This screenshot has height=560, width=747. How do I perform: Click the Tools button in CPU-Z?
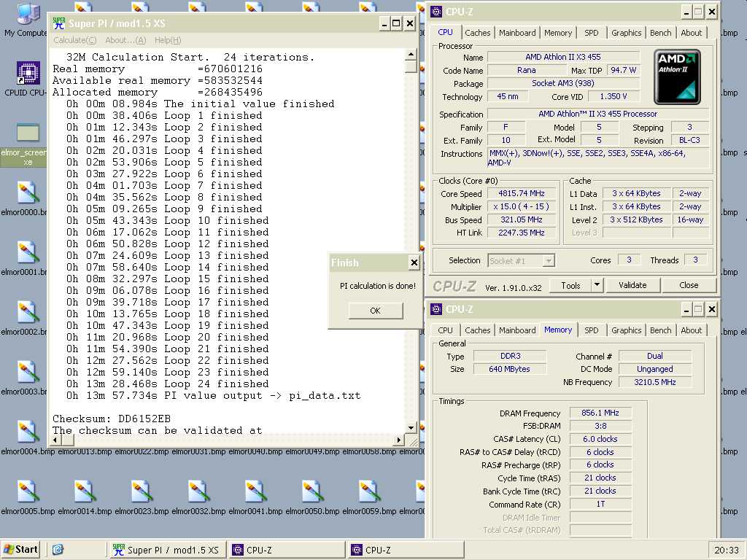point(570,286)
